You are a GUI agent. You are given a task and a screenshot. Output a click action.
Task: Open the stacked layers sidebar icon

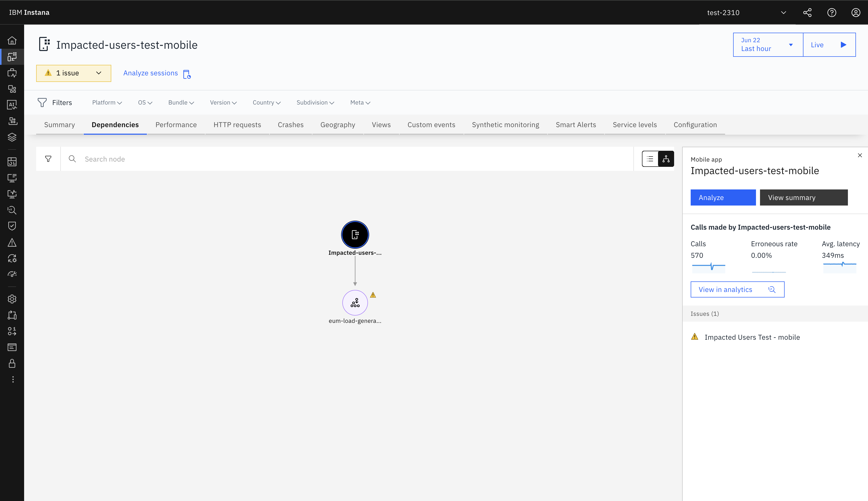(12, 137)
